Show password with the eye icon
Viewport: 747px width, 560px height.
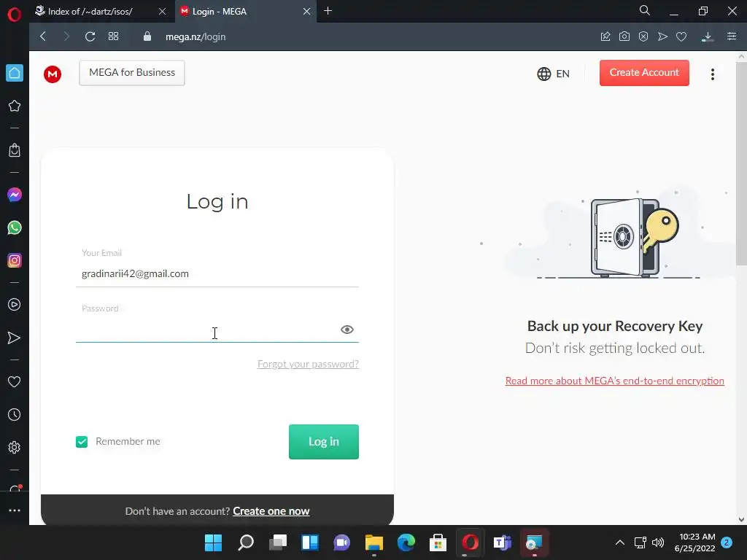[x=347, y=330]
